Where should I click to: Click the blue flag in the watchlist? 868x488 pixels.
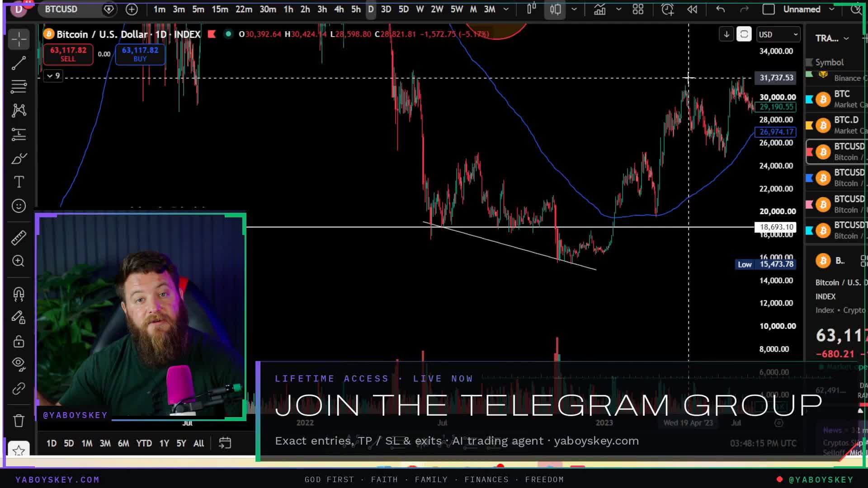point(809,178)
